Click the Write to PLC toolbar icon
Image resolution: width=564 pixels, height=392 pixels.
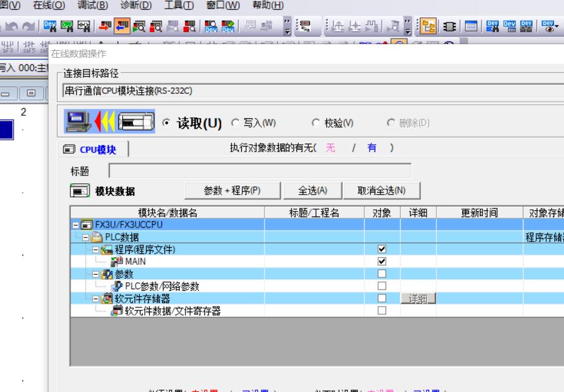[x=106, y=26]
